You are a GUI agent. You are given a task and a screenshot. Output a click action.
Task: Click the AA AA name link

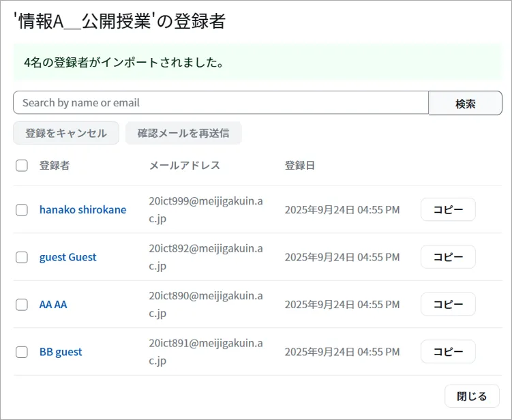pos(53,305)
